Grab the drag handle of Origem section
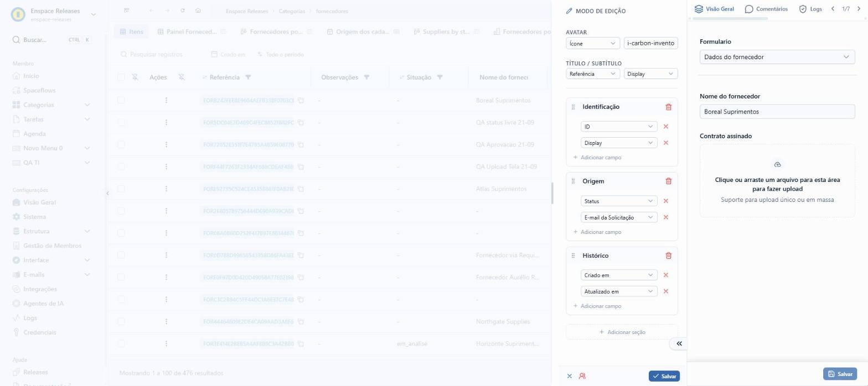This screenshot has width=868, height=386. tap(573, 181)
